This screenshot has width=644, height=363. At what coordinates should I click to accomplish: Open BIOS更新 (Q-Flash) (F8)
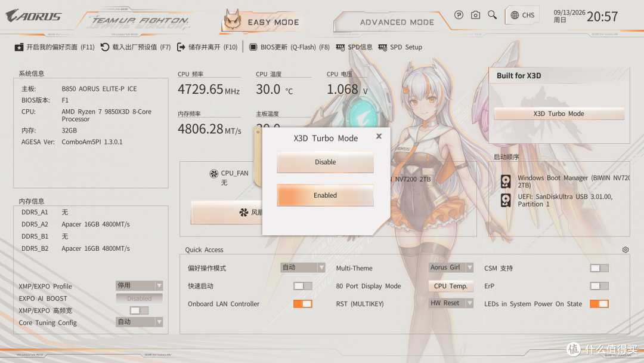[x=290, y=47]
